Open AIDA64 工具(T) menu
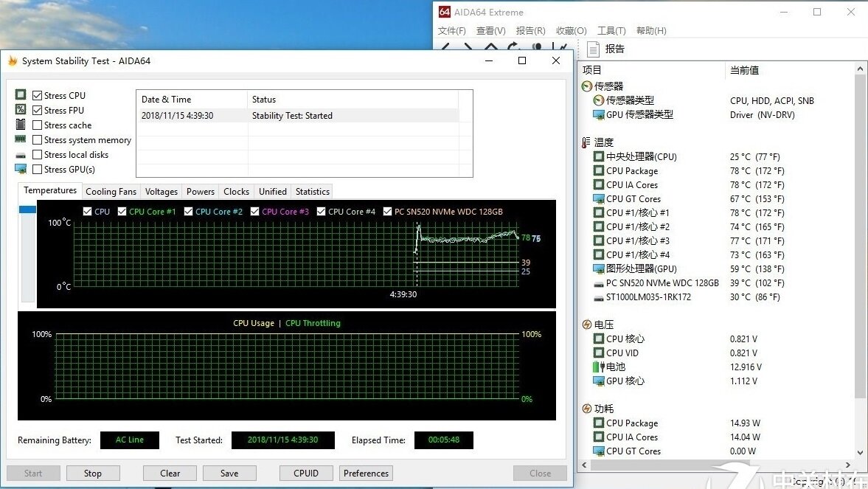The width and height of the screenshot is (868, 489). (611, 31)
